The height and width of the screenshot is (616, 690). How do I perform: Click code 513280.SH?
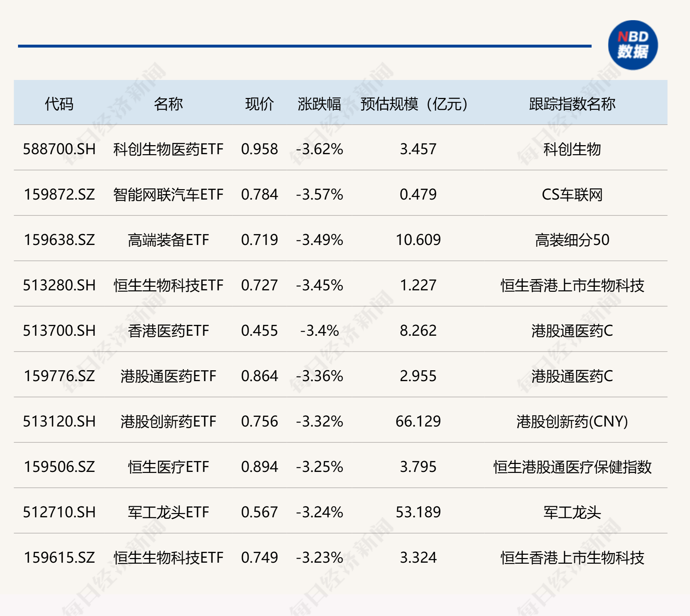point(59,285)
